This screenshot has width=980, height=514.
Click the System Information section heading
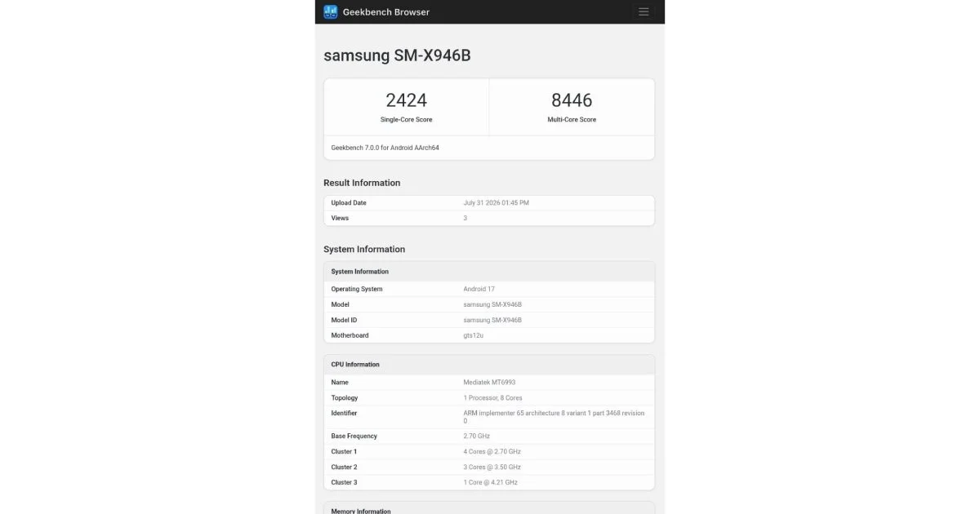click(364, 250)
